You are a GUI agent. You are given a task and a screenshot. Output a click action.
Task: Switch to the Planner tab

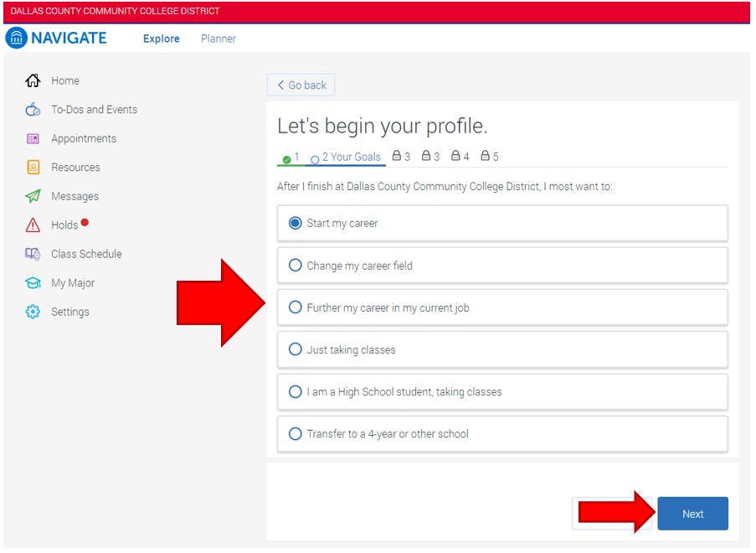click(218, 39)
